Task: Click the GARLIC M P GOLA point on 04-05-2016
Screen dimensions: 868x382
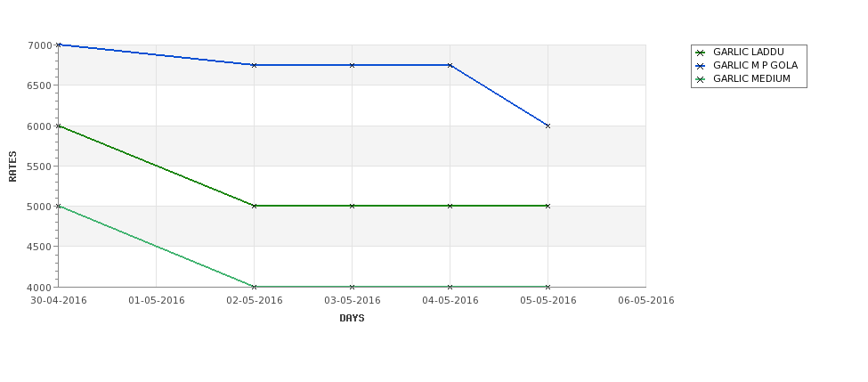Action: click(x=450, y=65)
